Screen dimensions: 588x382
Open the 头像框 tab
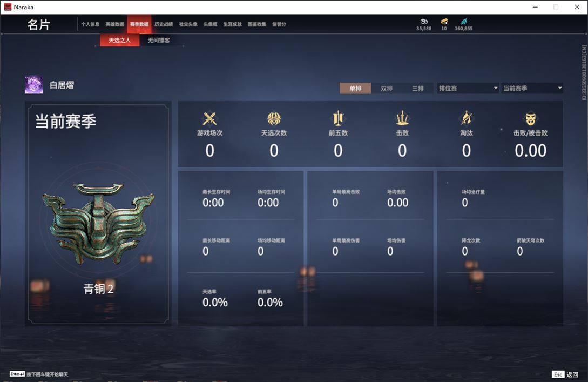tap(210, 24)
